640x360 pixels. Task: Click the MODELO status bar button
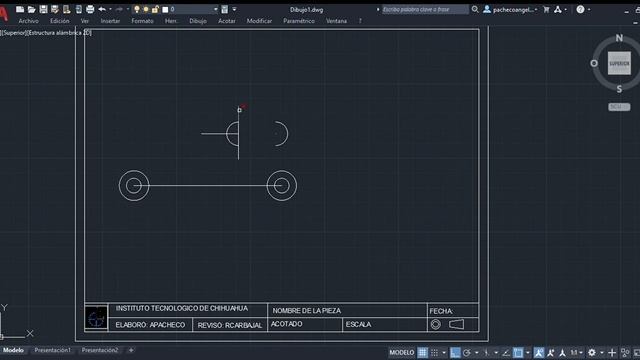(x=401, y=353)
